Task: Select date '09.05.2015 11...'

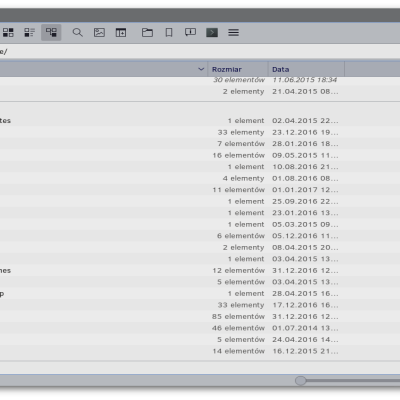Action: pyautogui.click(x=305, y=155)
